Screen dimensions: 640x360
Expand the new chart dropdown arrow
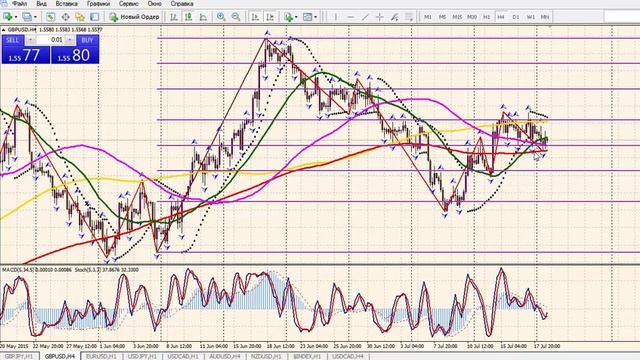click(16, 17)
